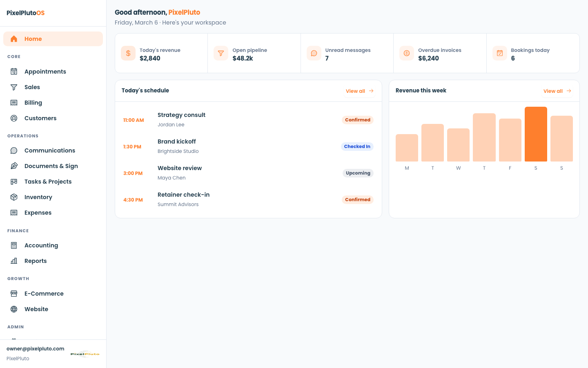
Task: Click the calendar icon on Bookings today card
Action: pyautogui.click(x=500, y=53)
